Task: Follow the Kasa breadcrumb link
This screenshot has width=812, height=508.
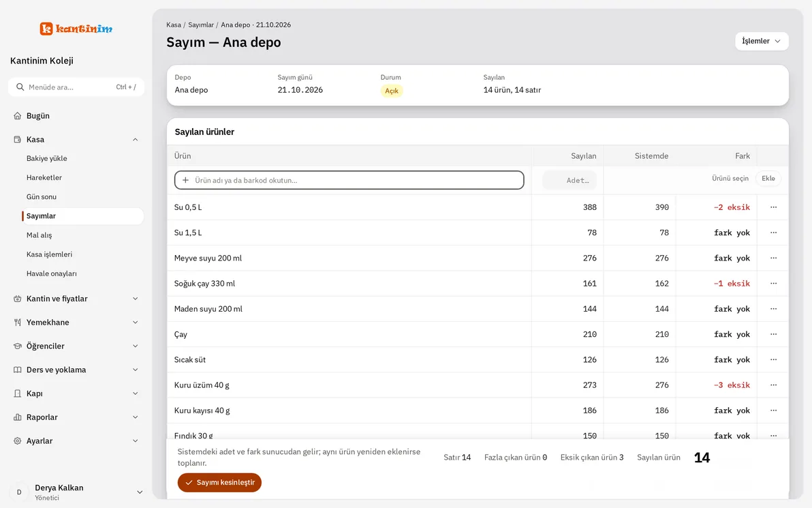Action: pyautogui.click(x=174, y=25)
